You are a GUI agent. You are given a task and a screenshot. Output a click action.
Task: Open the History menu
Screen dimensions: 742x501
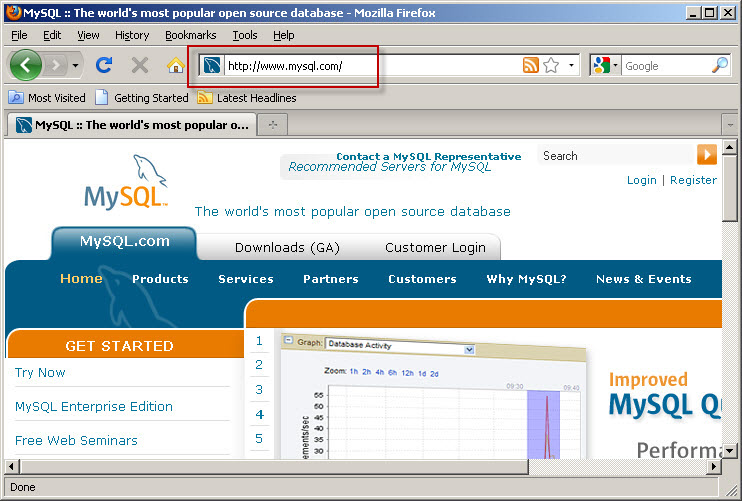[132, 35]
